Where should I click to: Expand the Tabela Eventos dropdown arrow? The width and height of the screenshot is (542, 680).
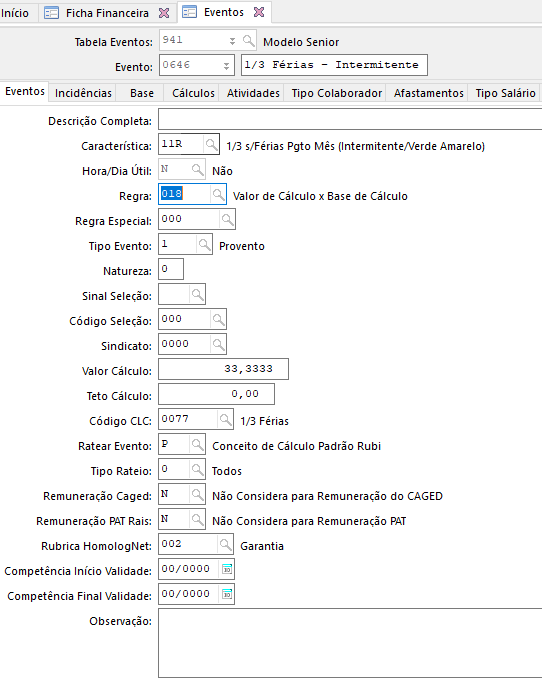coord(232,41)
